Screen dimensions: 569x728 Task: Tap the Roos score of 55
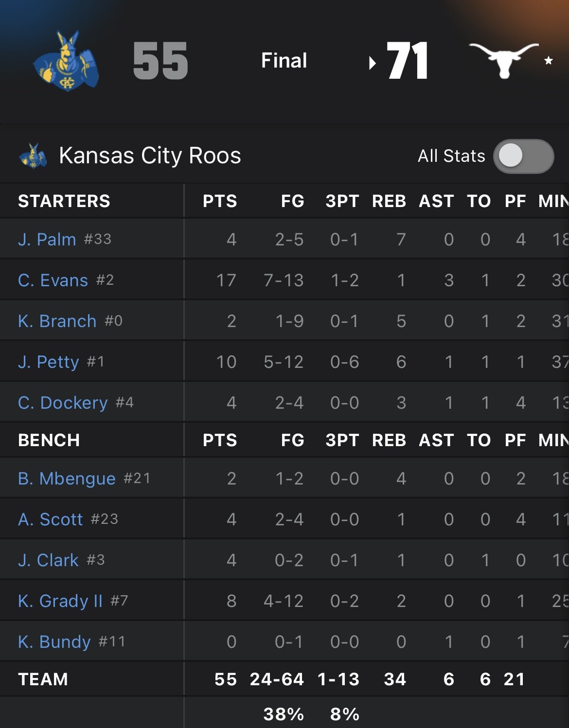coord(160,61)
